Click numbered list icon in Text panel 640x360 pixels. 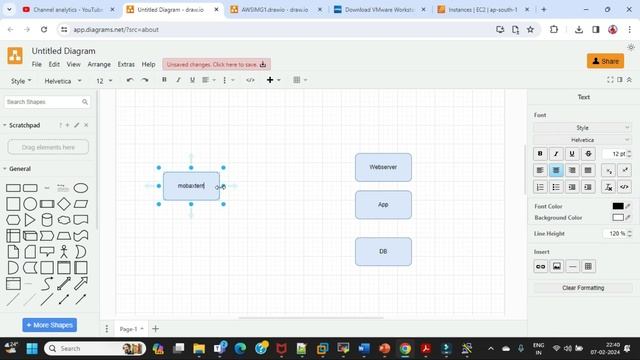540,187
